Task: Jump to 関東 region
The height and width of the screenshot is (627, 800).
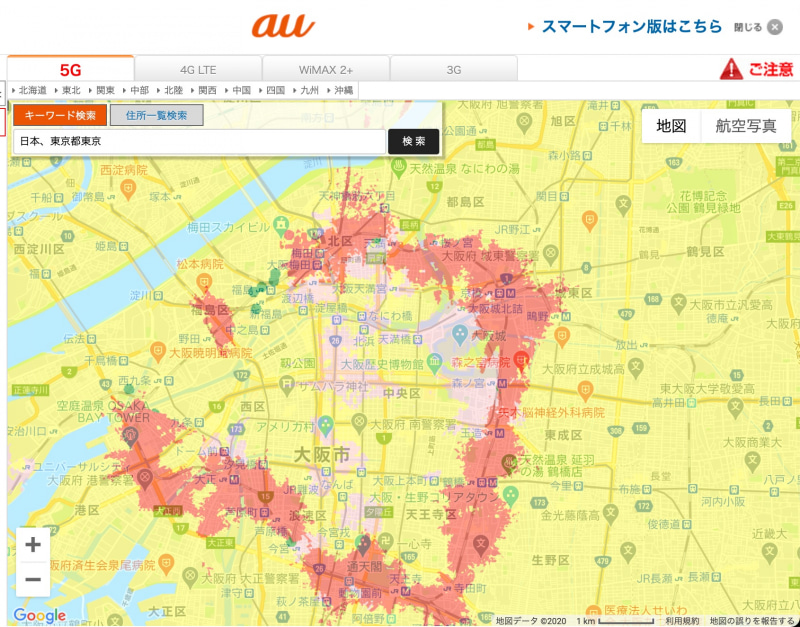Action: 105,90
